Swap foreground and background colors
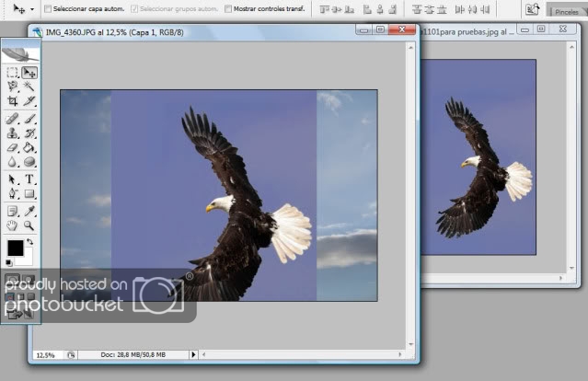The image size is (588, 381). 29,241
